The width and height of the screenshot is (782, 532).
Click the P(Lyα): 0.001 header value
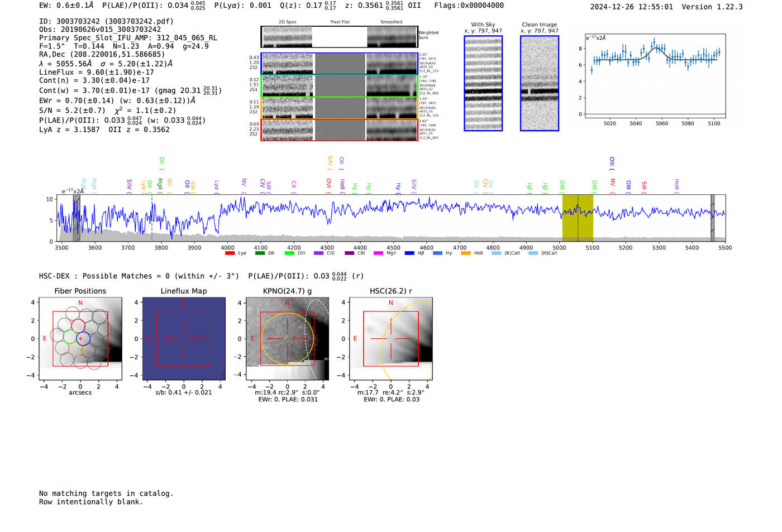pyautogui.click(x=242, y=6)
